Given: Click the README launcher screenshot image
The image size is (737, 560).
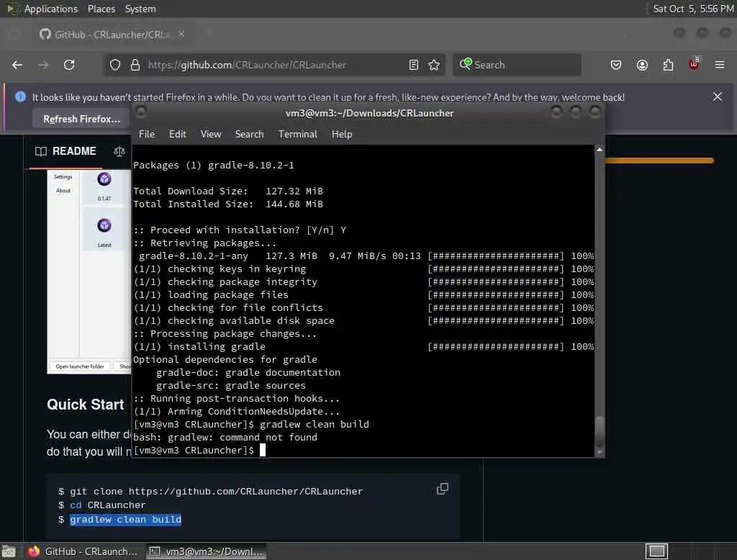Looking at the screenshot, I should coord(89,272).
